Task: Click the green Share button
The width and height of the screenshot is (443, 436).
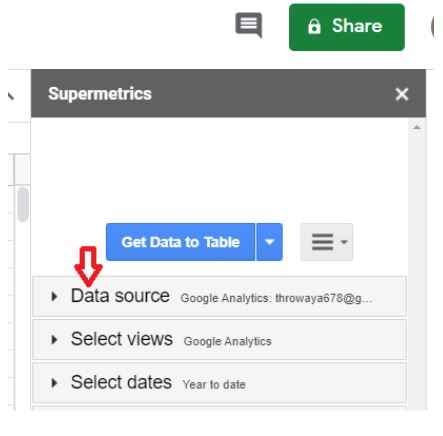Action: click(347, 27)
